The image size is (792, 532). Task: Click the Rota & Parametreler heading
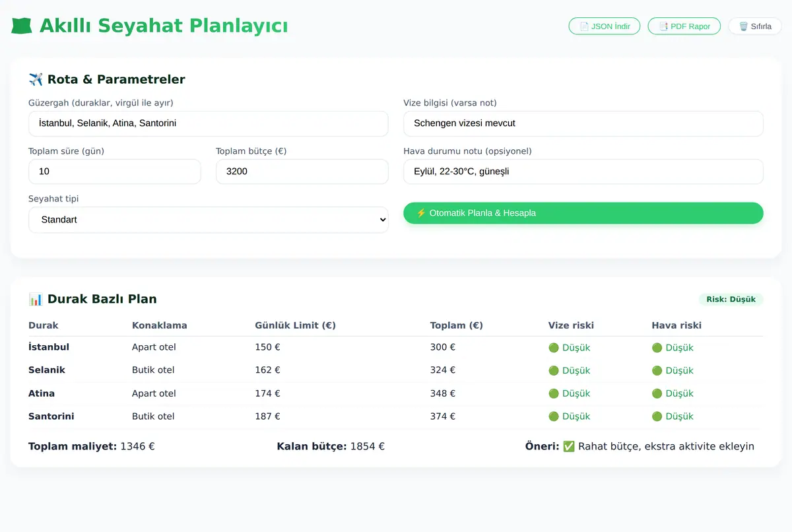[107, 79]
